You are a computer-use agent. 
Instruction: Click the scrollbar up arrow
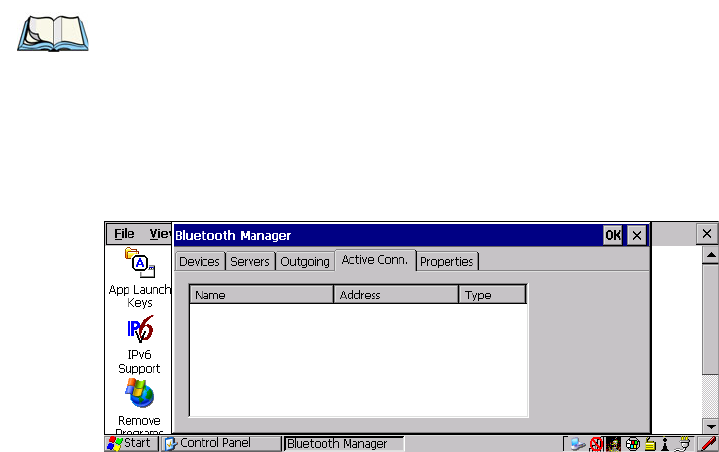tap(711, 255)
